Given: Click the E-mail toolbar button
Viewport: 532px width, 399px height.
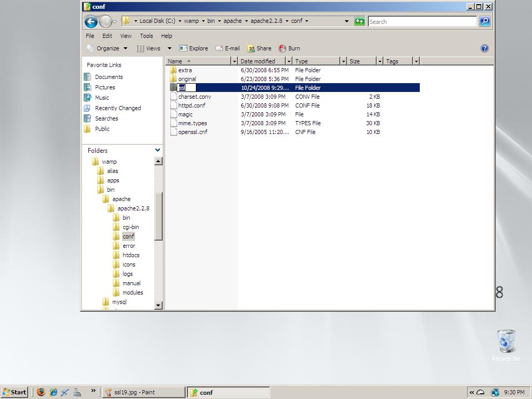Looking at the screenshot, I should (228, 48).
